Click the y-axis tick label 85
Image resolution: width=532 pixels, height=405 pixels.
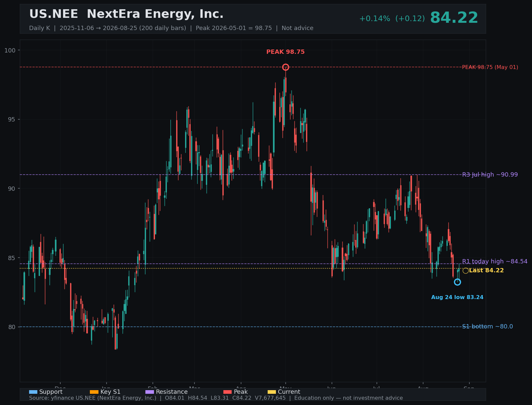[x=12, y=258]
